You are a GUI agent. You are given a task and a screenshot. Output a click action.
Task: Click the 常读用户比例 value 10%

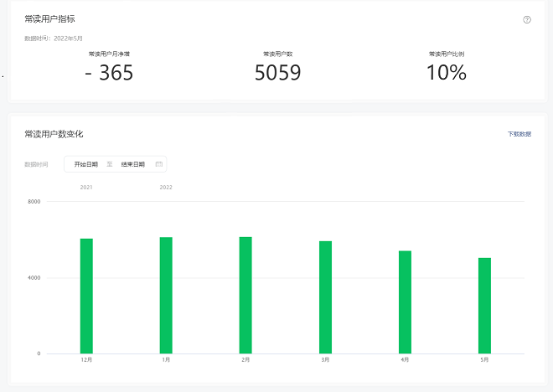[x=446, y=73]
